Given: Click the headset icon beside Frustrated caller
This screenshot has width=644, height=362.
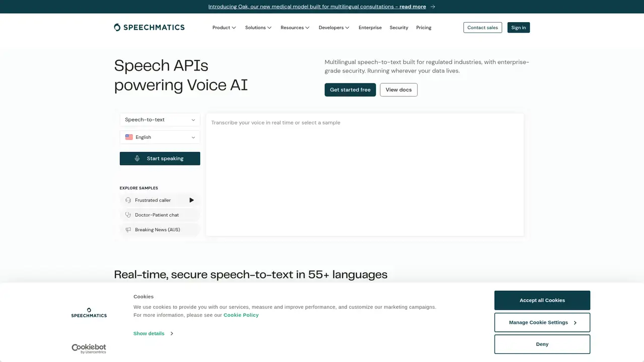Looking at the screenshot, I should (128, 200).
